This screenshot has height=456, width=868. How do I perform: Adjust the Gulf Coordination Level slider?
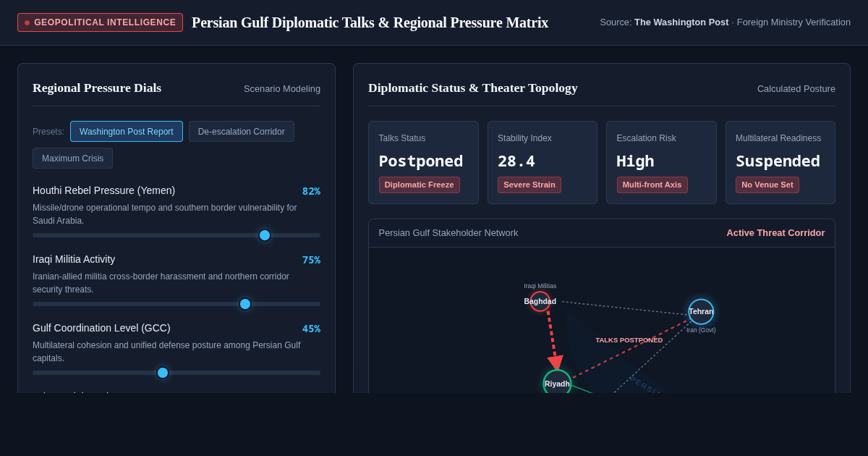pos(176,373)
